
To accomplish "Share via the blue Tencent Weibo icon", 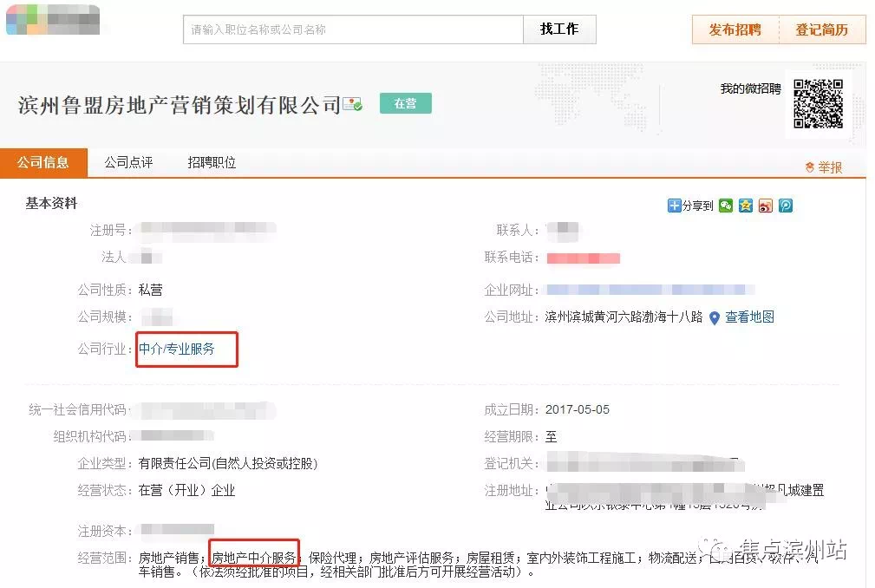I will click(x=786, y=206).
